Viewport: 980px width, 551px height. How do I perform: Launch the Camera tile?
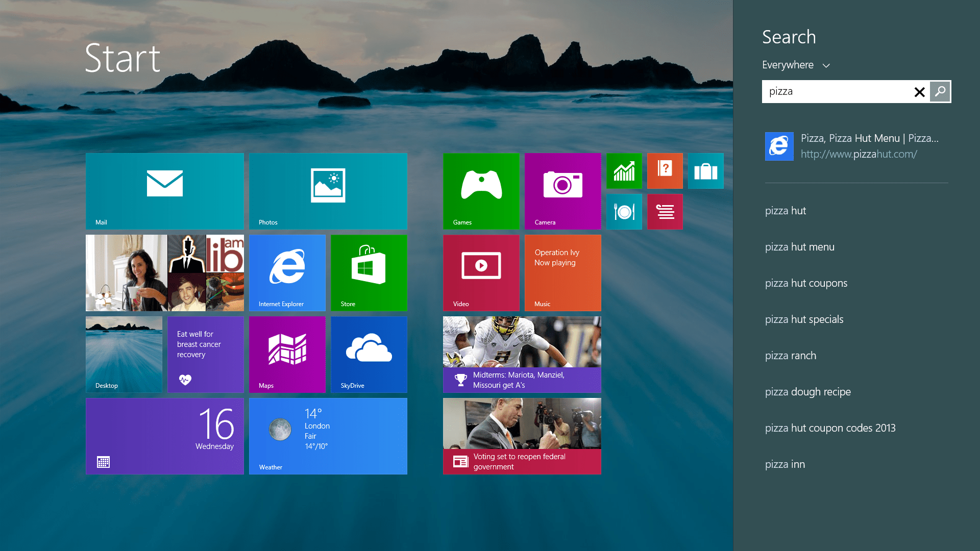(562, 191)
